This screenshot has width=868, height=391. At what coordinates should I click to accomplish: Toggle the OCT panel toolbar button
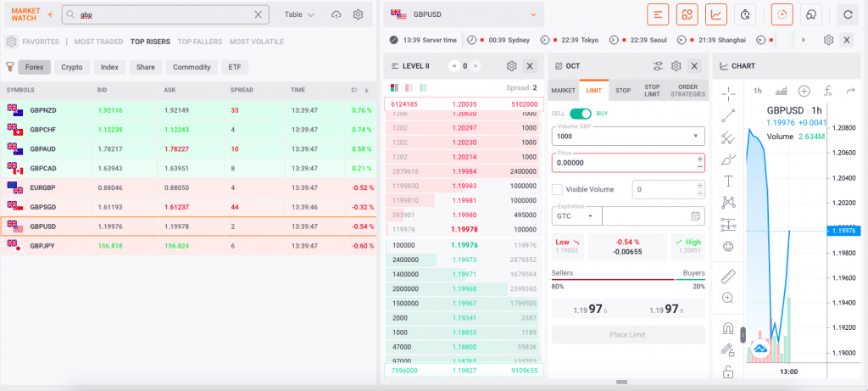click(687, 14)
